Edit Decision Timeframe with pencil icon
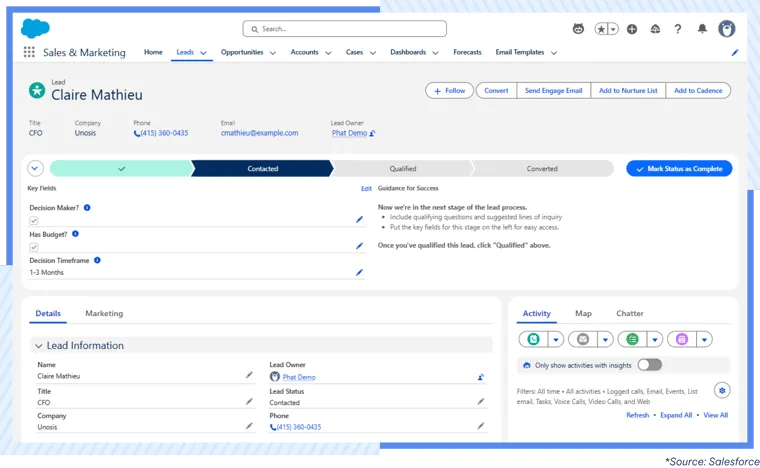Image resolution: width=760 pixels, height=468 pixels. [x=359, y=272]
